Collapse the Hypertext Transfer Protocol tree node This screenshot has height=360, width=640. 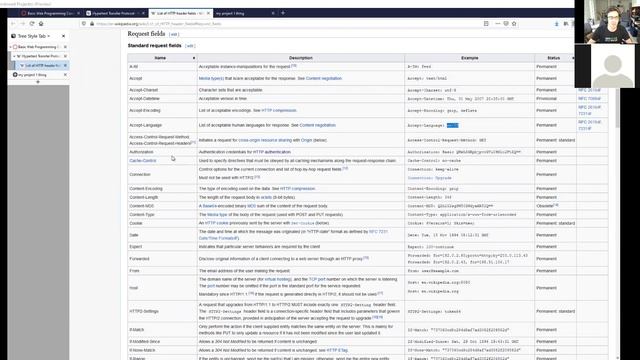(x=14, y=56)
